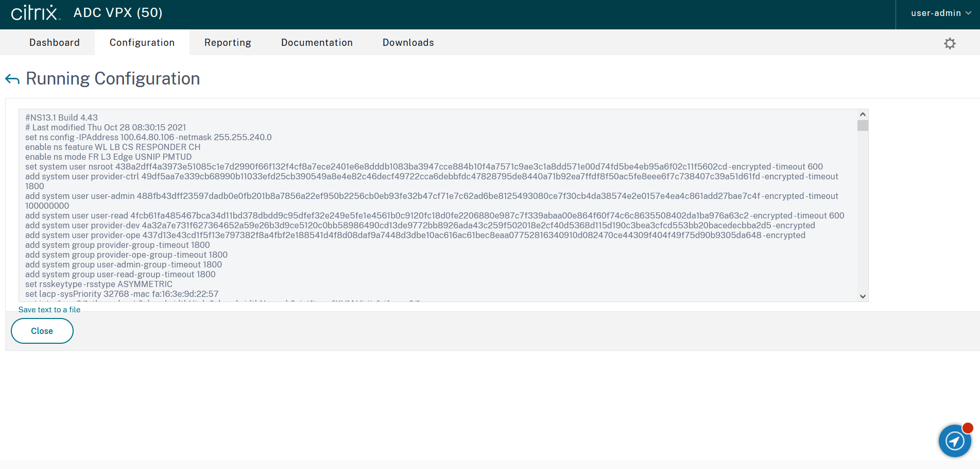Click the 'add system user provider-ctrl' line

pos(432,181)
